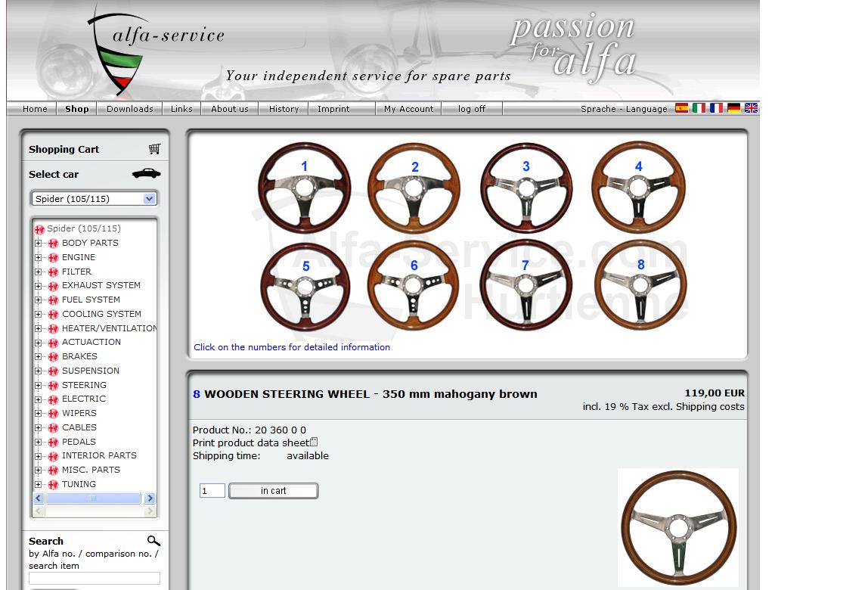Viewport: 868px width, 590px height.
Task: Click the quantity input field
Action: point(212,491)
